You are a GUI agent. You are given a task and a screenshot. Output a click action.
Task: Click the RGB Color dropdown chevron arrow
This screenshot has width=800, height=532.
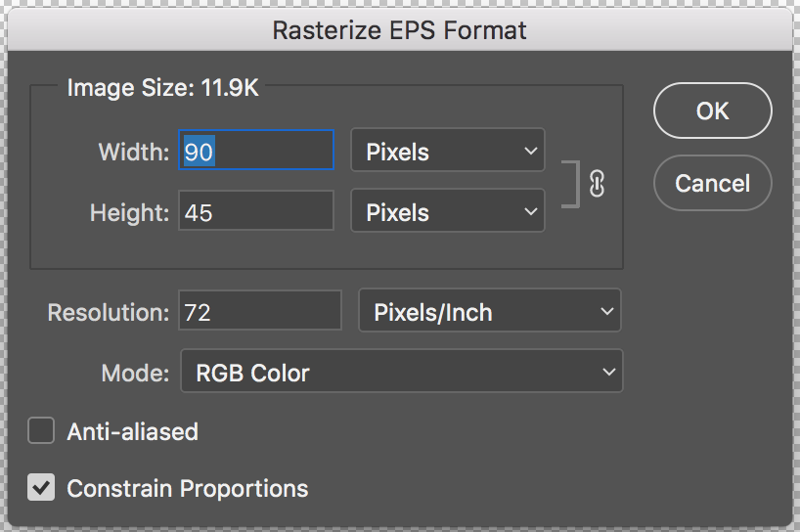click(x=608, y=372)
